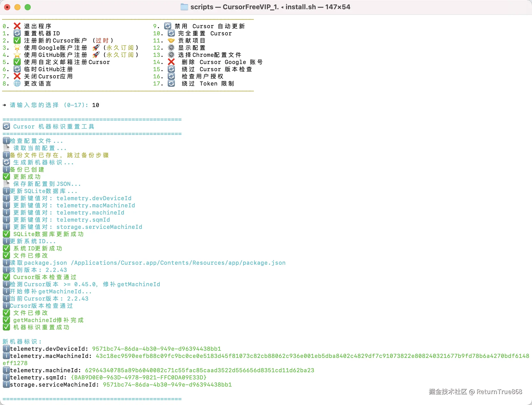
Task: Click green checkmark beside 使用自定义邮箱注册Cursor
Action: 17,62
